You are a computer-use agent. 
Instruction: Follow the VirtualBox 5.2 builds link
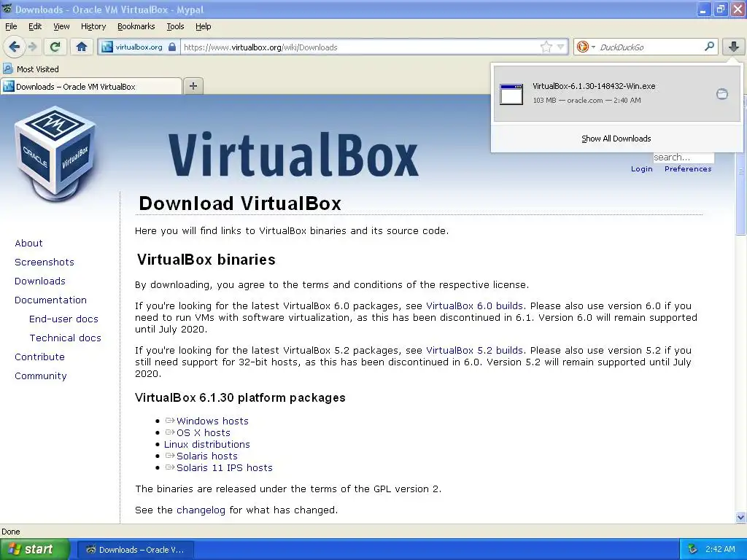pos(474,350)
